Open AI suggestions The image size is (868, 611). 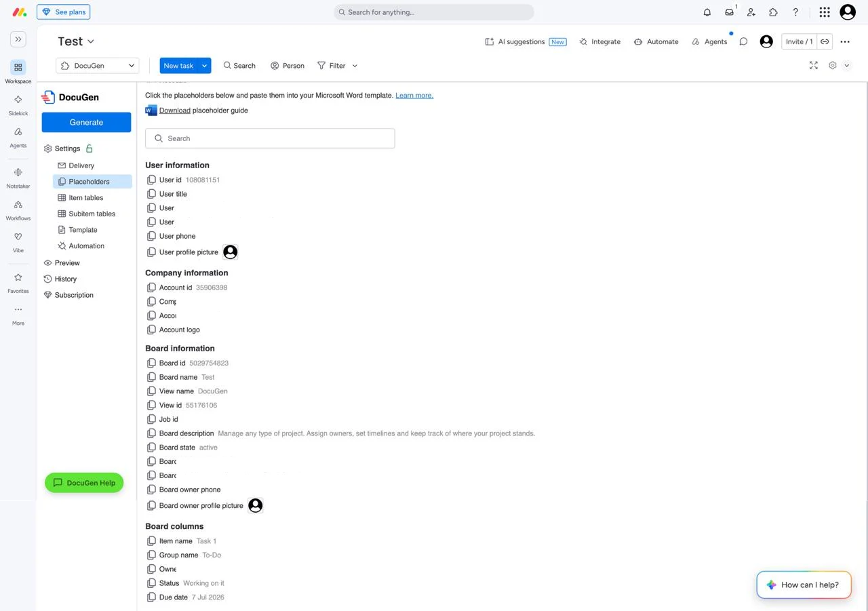pos(526,41)
